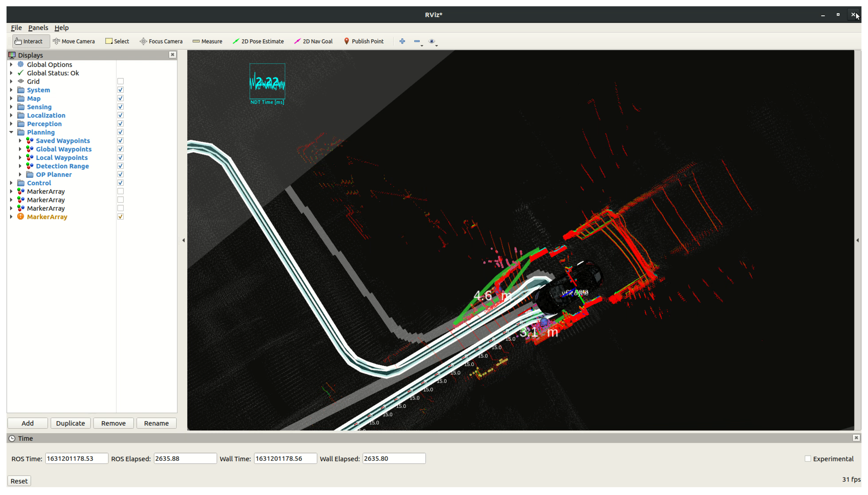Viewport: 868px width, 495px height.
Task: Click the eye view icon in toolbar
Action: 431,41
